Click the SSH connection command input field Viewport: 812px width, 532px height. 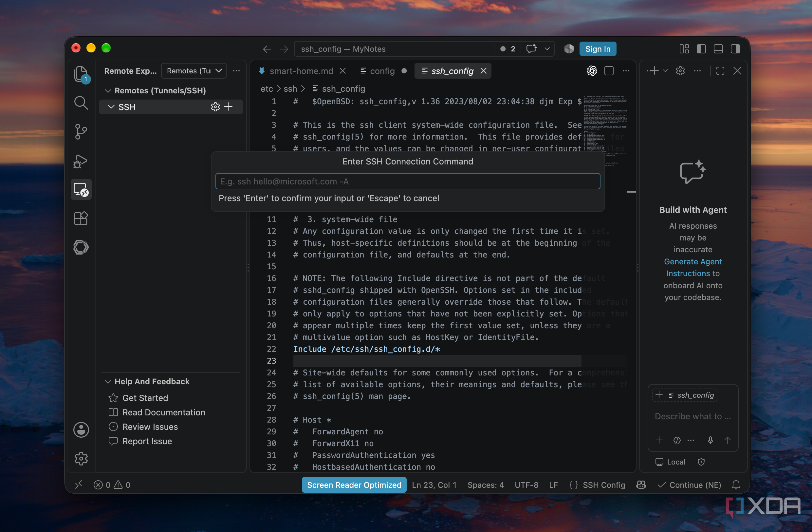[x=408, y=181]
